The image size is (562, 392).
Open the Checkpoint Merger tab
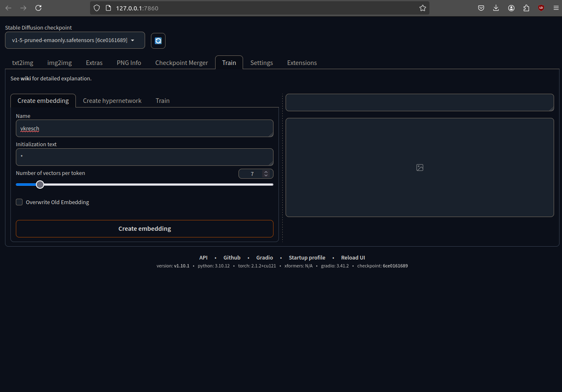[x=182, y=63]
